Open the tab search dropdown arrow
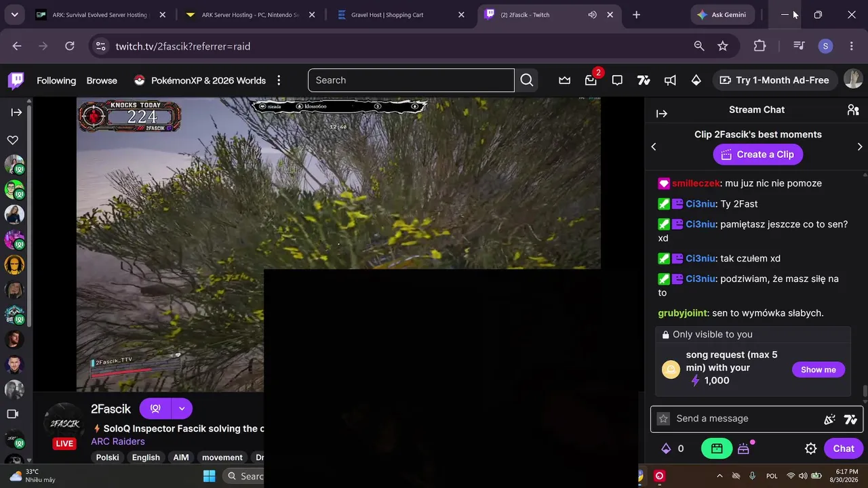 point(14,15)
